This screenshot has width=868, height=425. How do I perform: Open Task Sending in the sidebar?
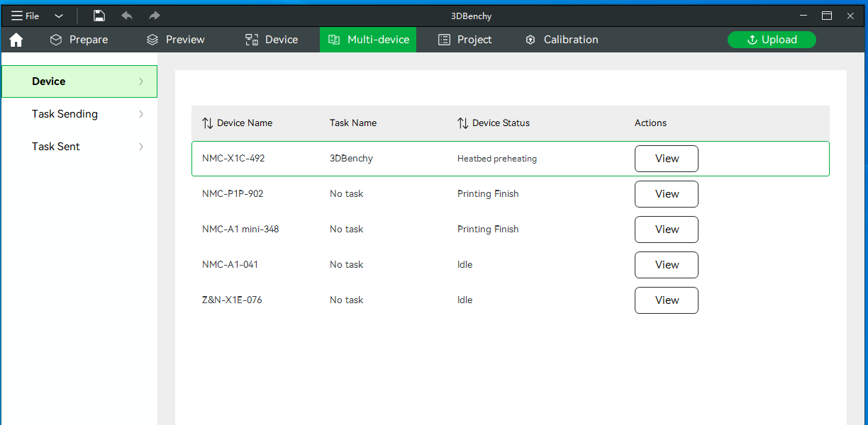point(79,114)
